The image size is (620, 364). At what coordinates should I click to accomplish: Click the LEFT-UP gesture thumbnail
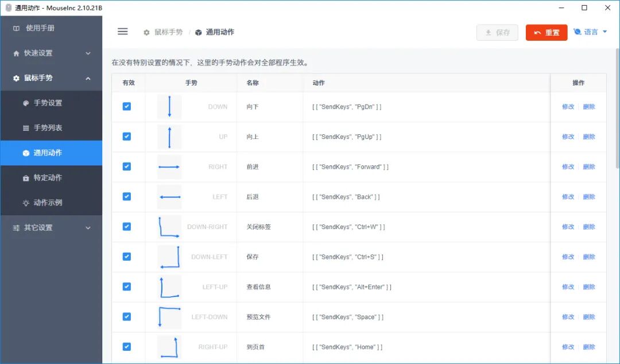tap(169, 287)
